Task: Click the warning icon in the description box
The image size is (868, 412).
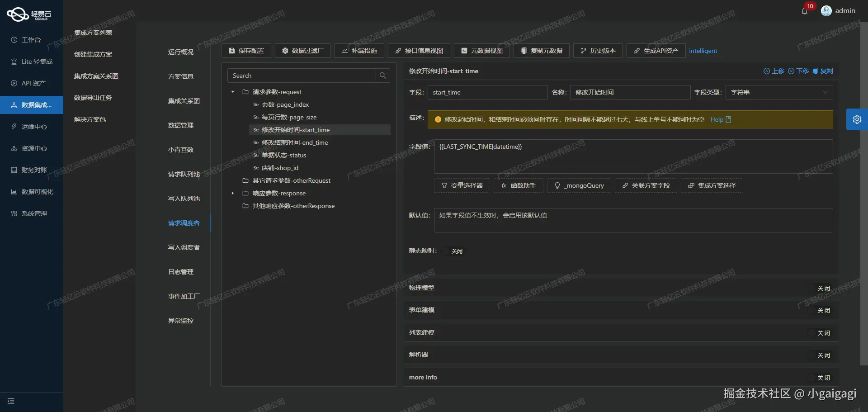Action: 438,119
